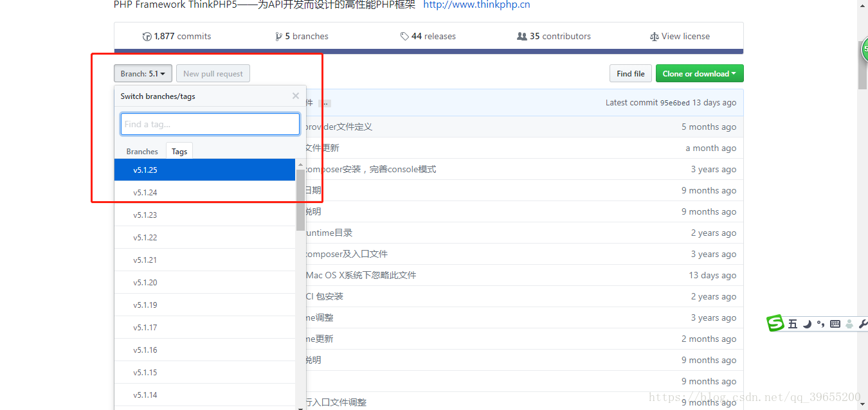Toggle the Chinese punctuation icon
This screenshot has width=868, height=410.
[x=820, y=324]
